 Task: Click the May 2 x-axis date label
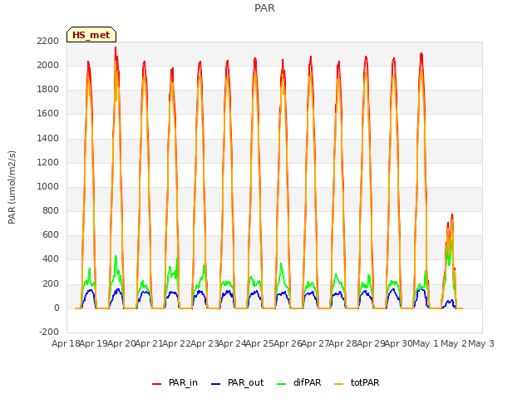(x=454, y=343)
